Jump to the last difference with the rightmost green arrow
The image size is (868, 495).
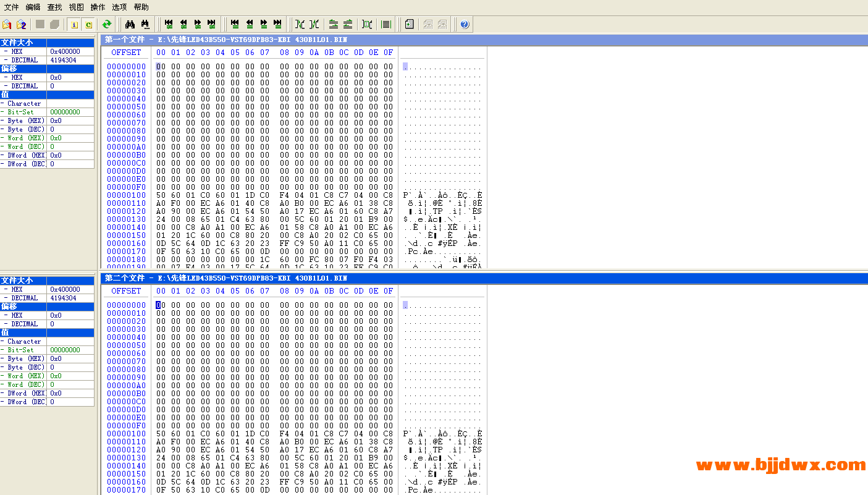pyautogui.click(x=211, y=24)
